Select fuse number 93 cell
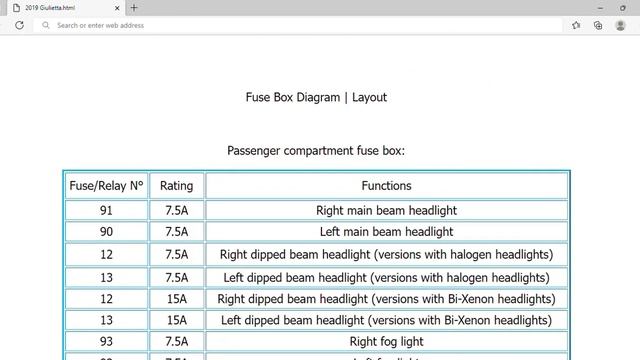640x360 pixels. tap(107, 341)
